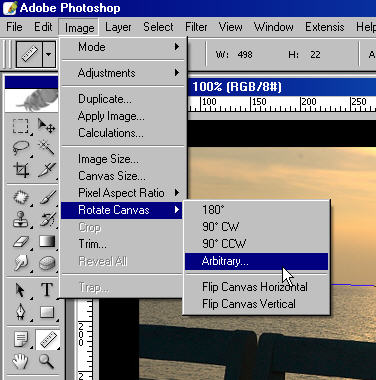This screenshot has width=376, height=380.
Task: Click the horizontal ruler at 150
Action: click(251, 104)
